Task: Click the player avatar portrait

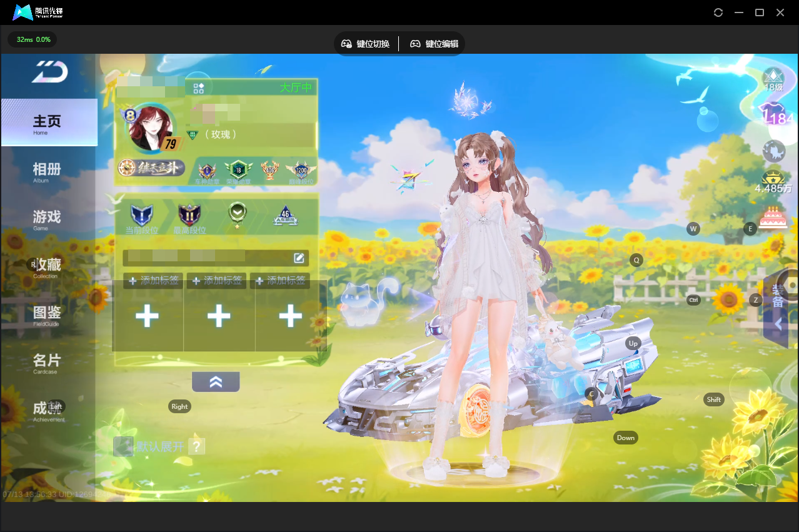Action: pyautogui.click(x=151, y=128)
